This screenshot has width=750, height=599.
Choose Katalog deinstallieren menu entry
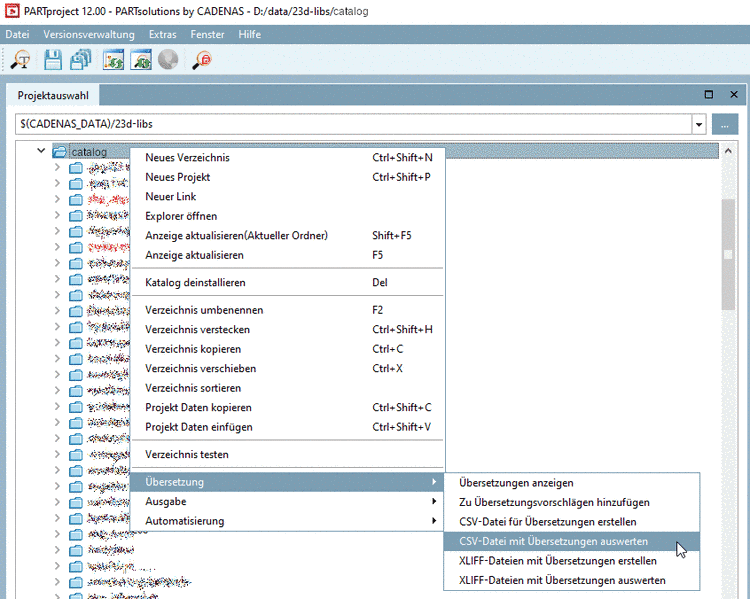click(x=287, y=282)
